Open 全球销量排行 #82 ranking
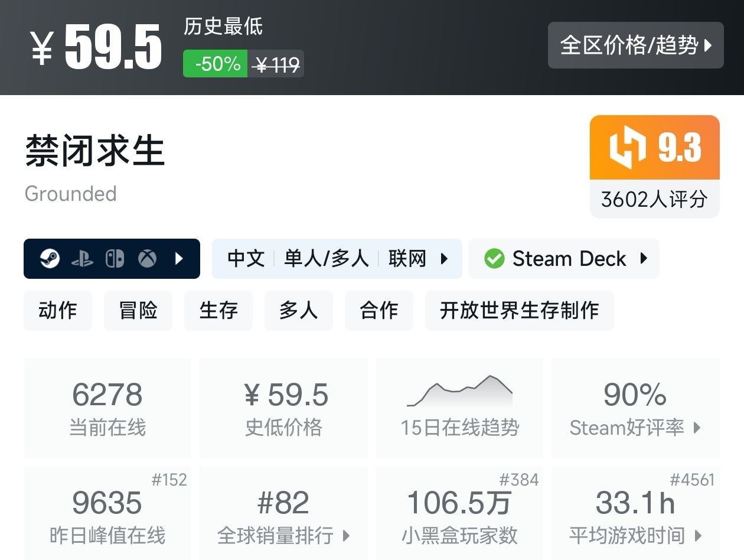Image resolution: width=744 pixels, height=560 pixels. [x=283, y=513]
